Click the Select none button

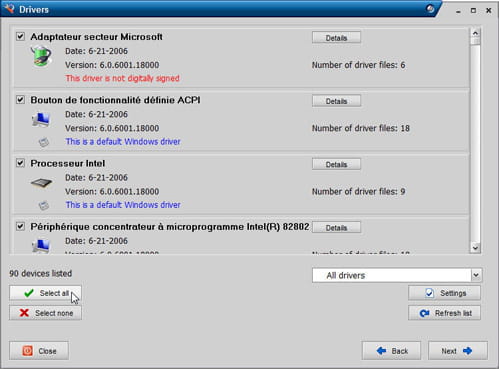pos(45,313)
